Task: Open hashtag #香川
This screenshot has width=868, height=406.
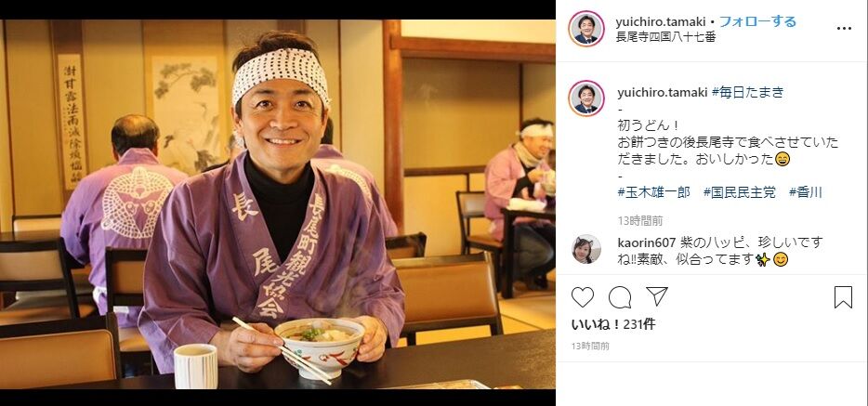Action: [x=806, y=192]
